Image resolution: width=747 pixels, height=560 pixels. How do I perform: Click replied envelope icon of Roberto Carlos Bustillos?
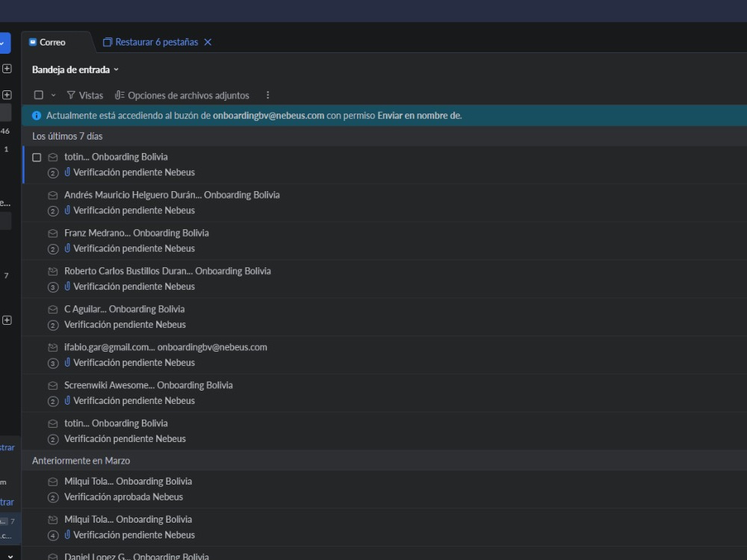tap(53, 272)
